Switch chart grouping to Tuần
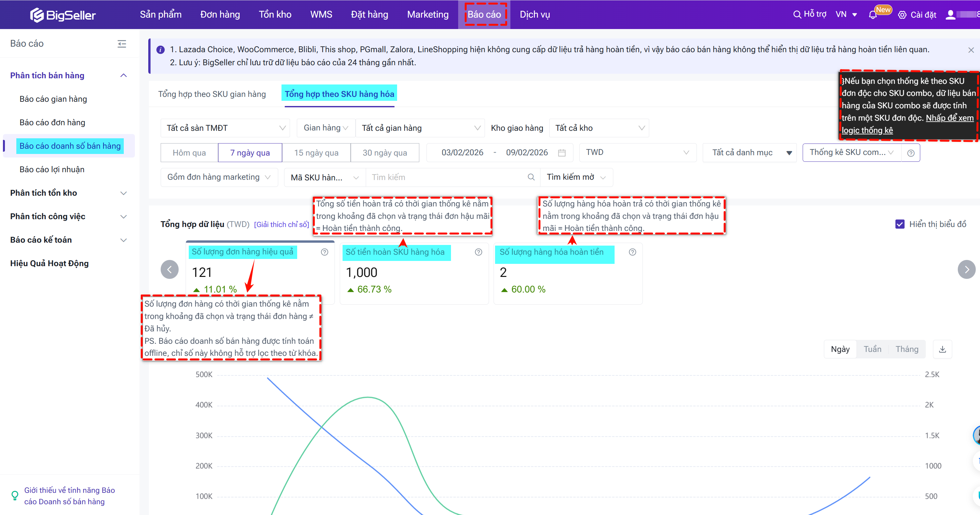980x515 pixels. [x=872, y=349]
